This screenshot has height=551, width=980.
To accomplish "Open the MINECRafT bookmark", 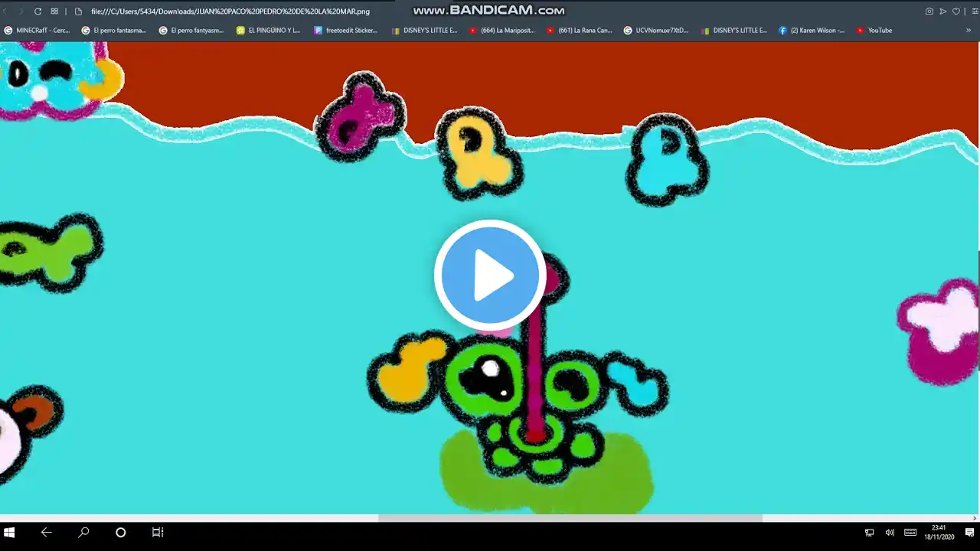I will pos(37,31).
